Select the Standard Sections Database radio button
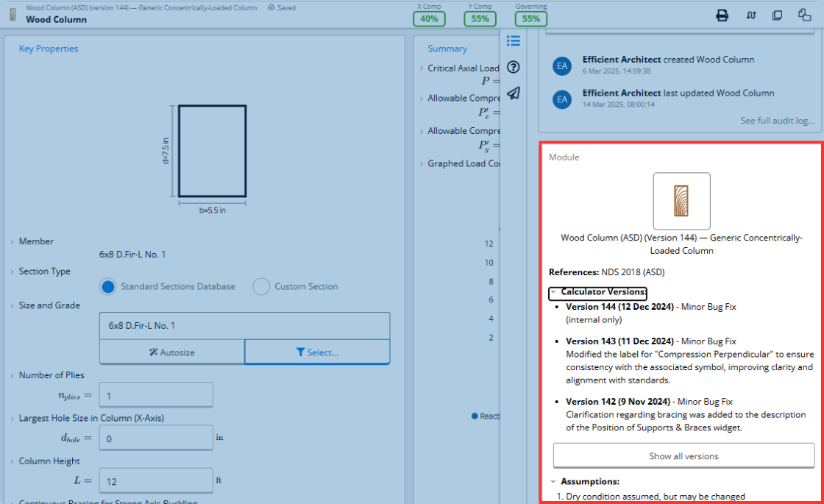Viewport: 824px width, 504px height. click(107, 286)
